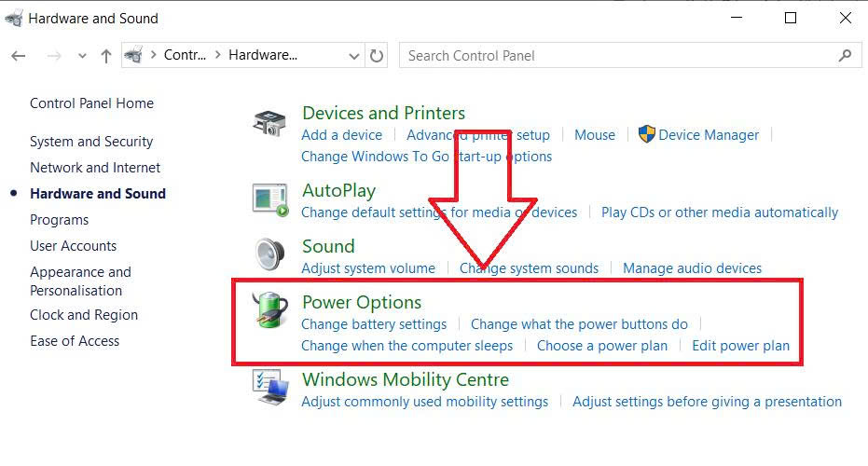This screenshot has height=466, width=868.
Task: Open the Programs category
Action: [60, 220]
